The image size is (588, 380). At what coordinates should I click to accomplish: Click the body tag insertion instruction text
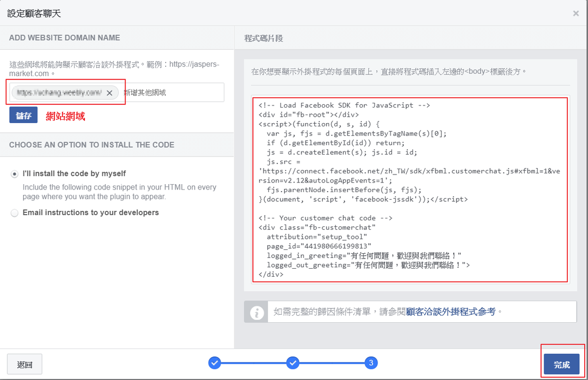[389, 71]
